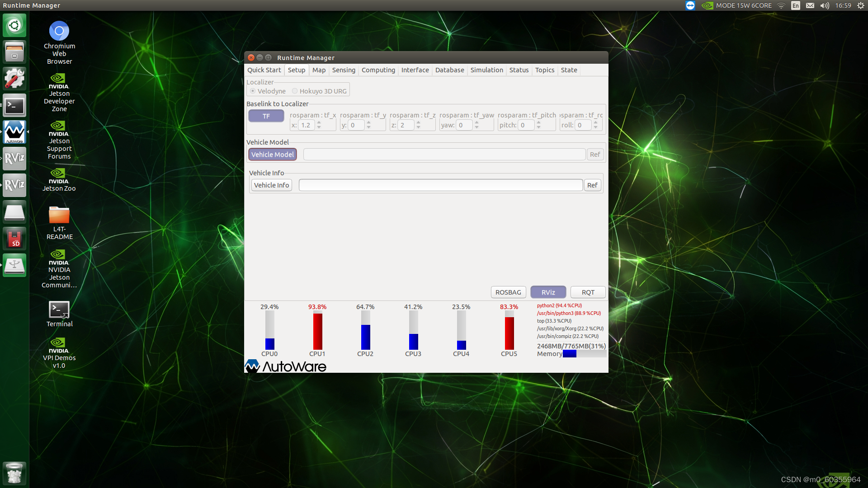Select the Velodyne localizer radio button
The image size is (868, 488).
pos(253,91)
